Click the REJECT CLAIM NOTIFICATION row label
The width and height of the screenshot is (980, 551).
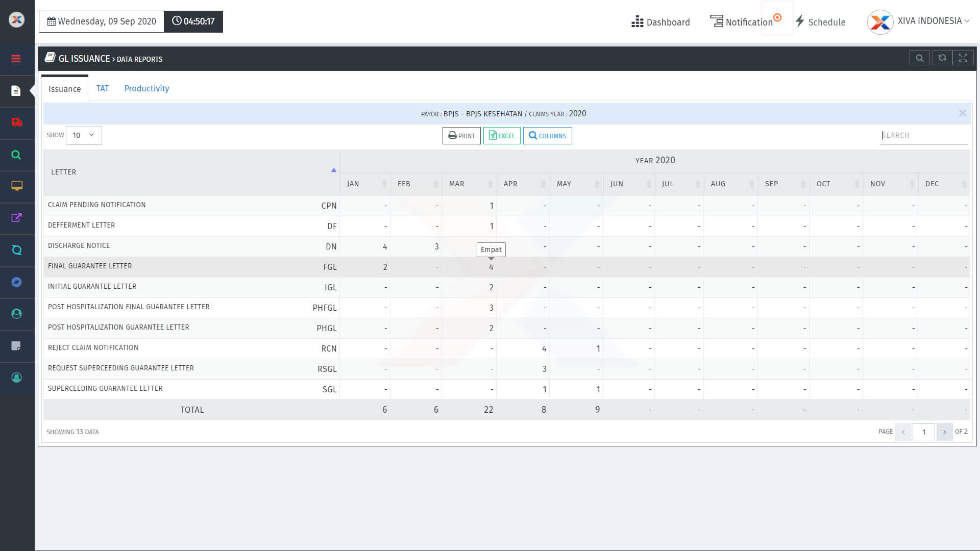click(93, 347)
